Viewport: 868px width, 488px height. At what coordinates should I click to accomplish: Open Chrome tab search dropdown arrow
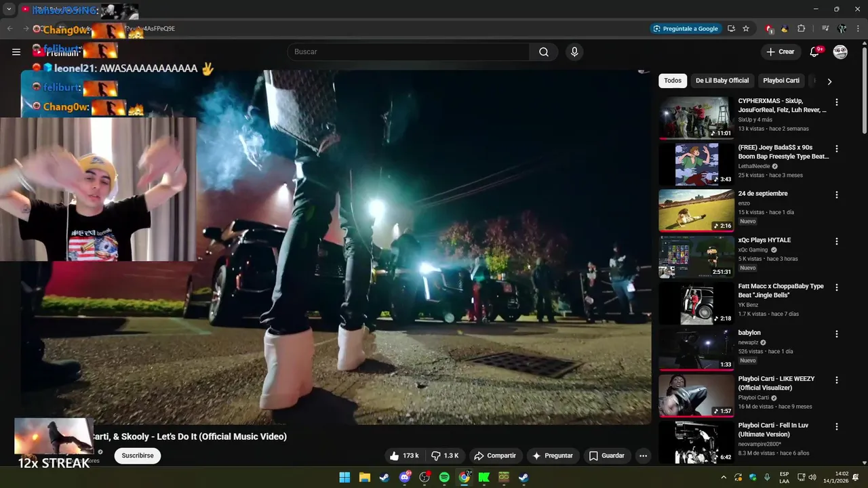(x=9, y=9)
